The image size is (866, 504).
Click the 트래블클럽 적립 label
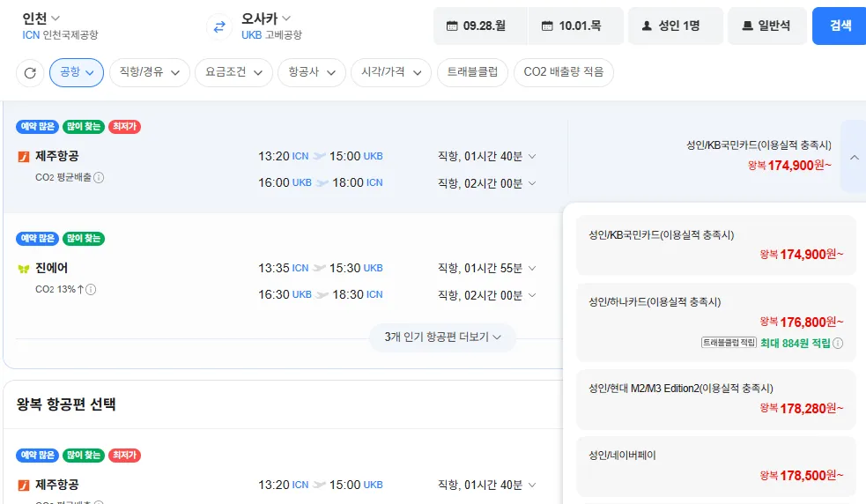tap(729, 343)
